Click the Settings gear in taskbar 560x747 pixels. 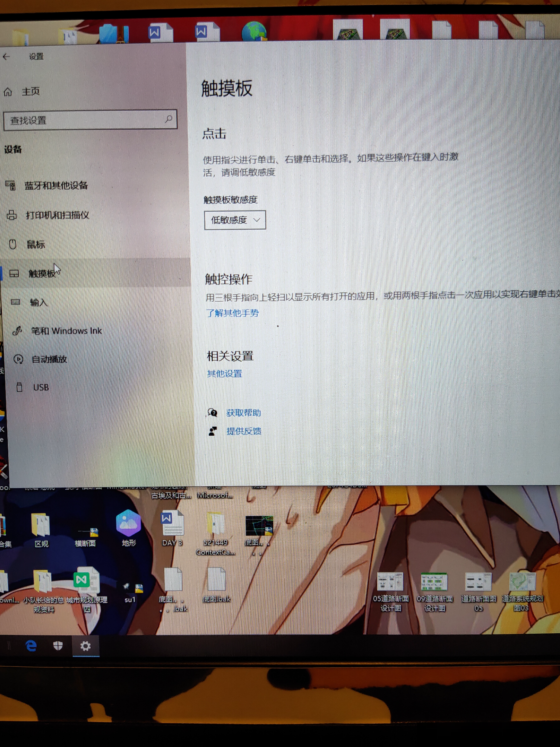pyautogui.click(x=86, y=646)
